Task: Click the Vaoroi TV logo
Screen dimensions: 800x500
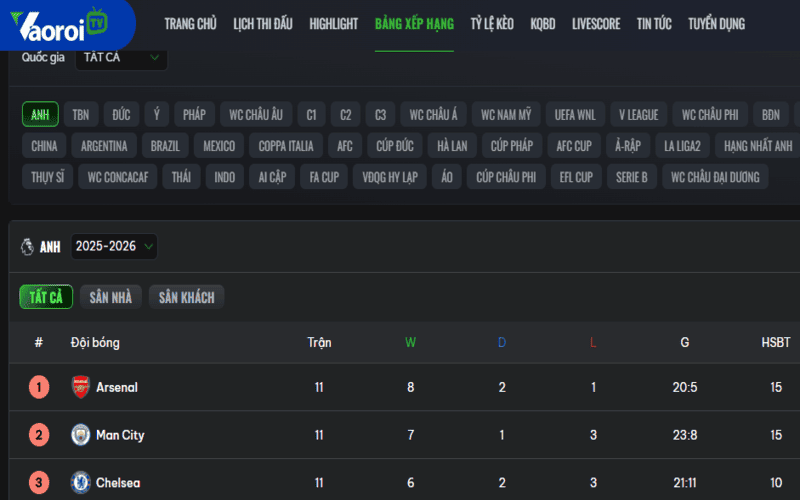Action: pyautogui.click(x=66, y=26)
